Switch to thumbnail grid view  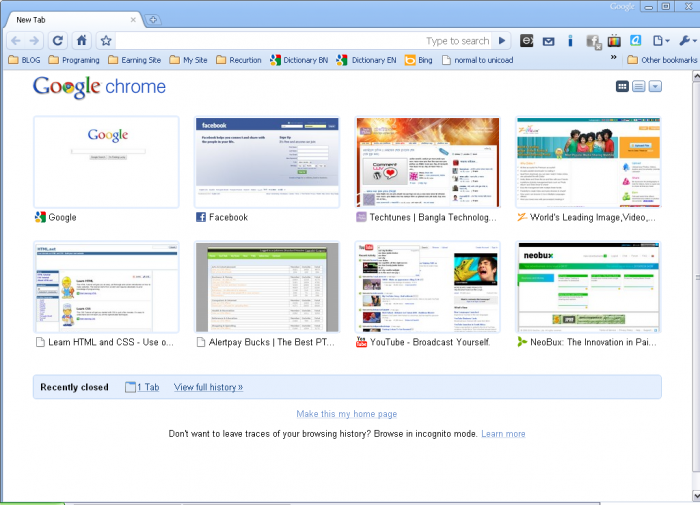point(622,86)
